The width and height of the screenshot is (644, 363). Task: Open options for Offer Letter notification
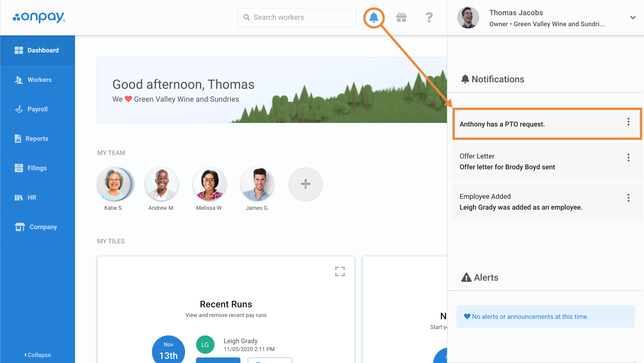(x=628, y=158)
